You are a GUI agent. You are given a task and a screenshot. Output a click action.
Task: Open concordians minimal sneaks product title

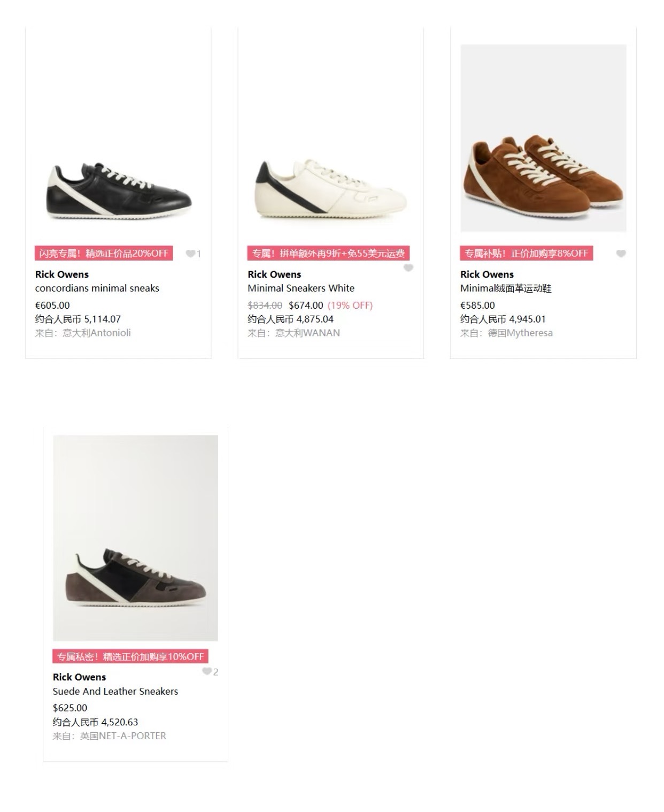point(97,288)
